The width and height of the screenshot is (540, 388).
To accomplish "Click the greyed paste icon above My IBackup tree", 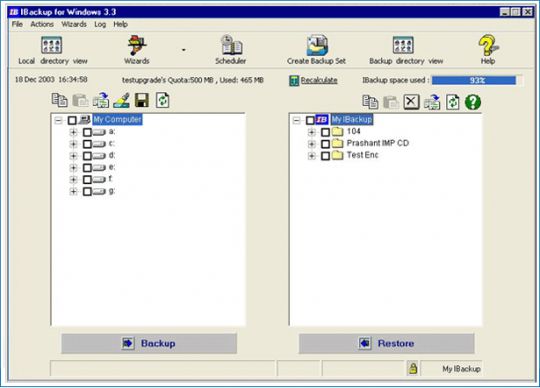I will 391,102.
